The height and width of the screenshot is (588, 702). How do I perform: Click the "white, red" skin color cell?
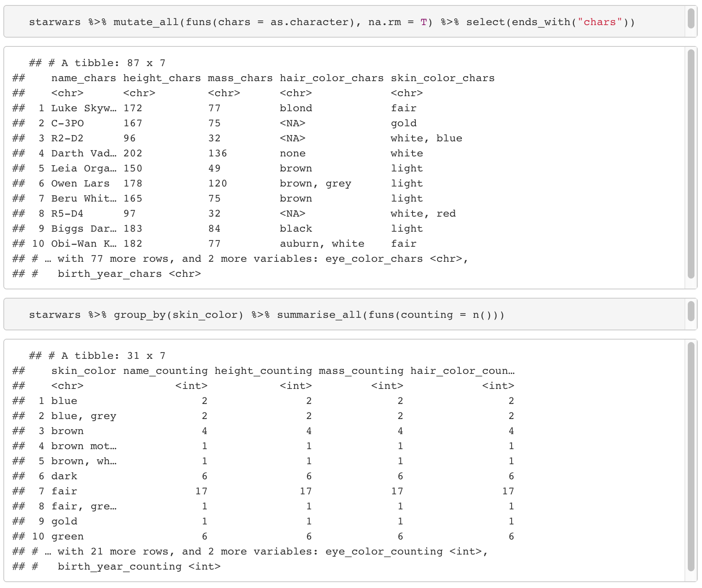click(x=423, y=214)
